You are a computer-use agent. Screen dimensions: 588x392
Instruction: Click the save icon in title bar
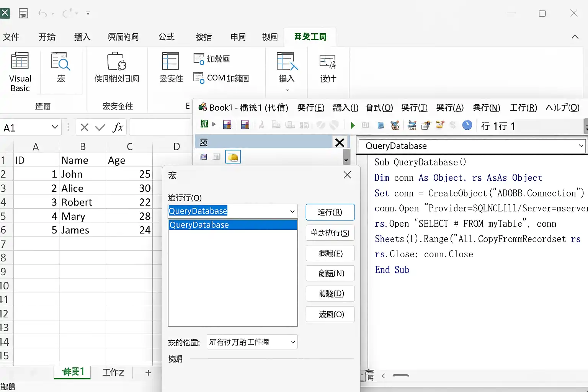tap(23, 13)
